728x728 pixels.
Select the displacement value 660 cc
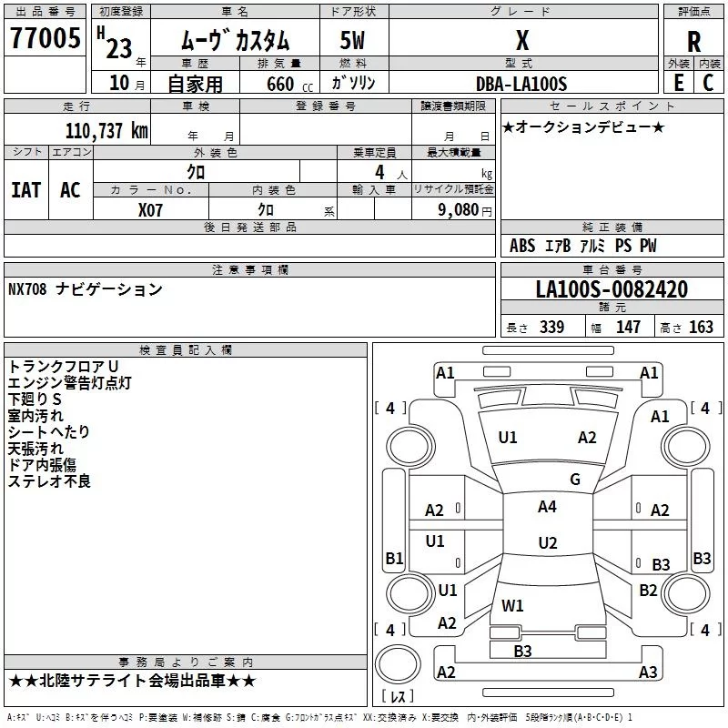289,84
